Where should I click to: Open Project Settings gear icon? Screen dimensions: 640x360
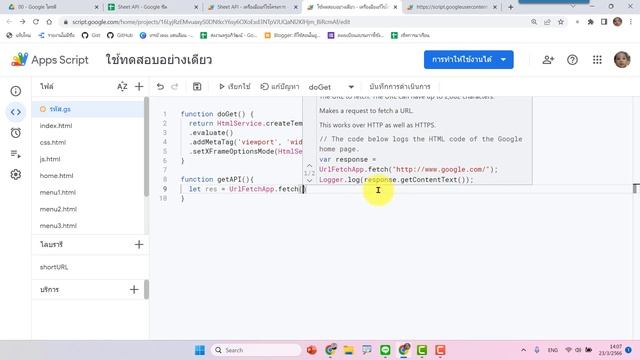coord(16,175)
